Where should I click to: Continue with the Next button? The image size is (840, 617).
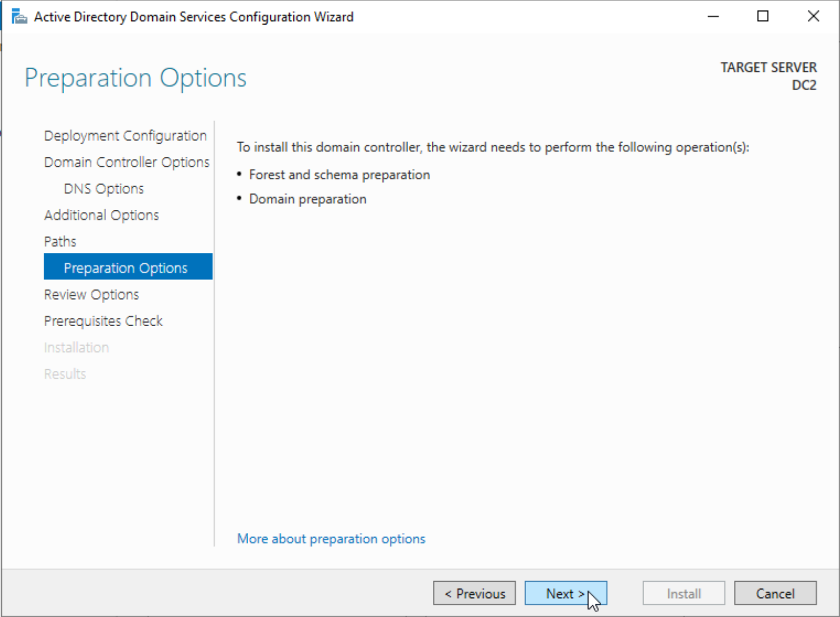coord(566,593)
